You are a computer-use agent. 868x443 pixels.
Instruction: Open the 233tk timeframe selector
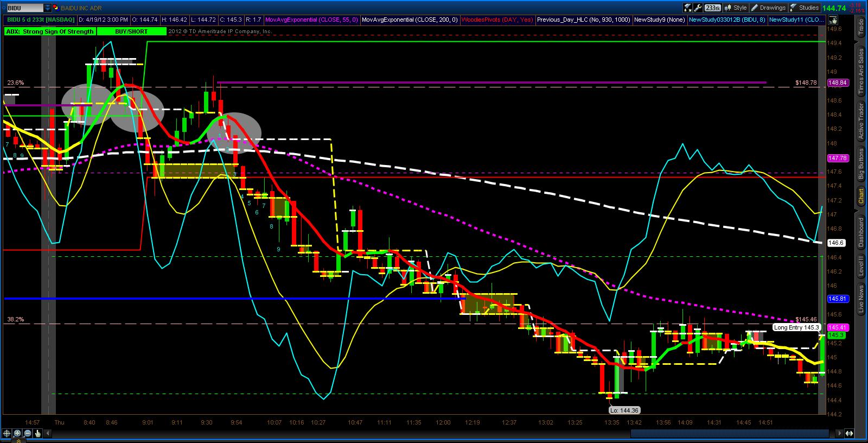pos(713,8)
